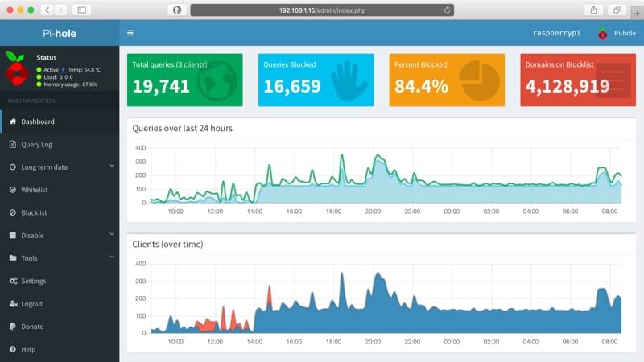Click the Active status indicator

[47, 70]
